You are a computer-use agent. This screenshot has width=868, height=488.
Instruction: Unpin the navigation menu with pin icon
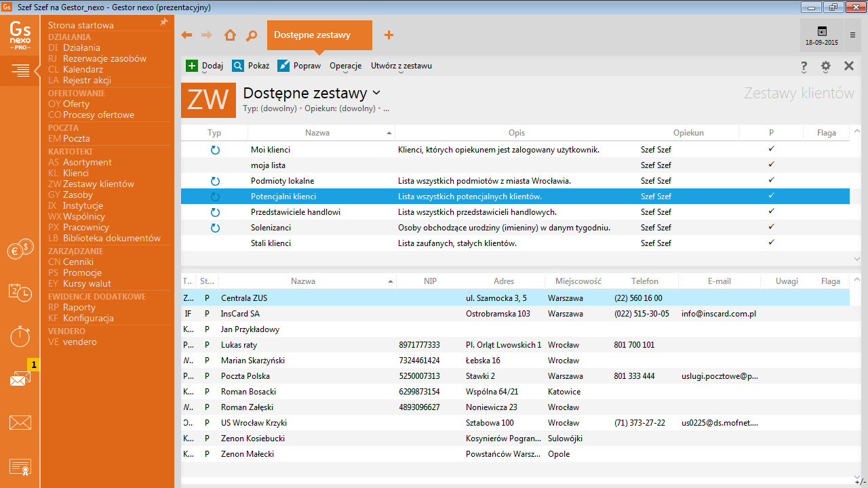click(163, 23)
